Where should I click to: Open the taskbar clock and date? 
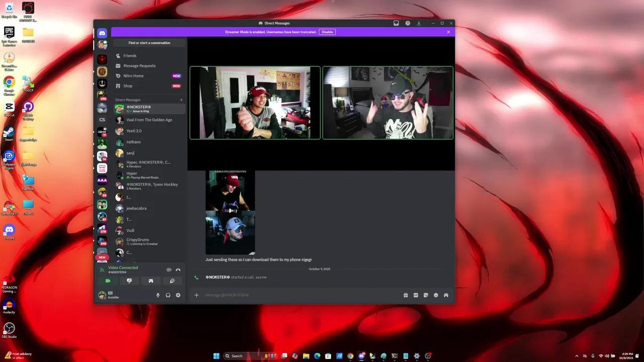(627, 356)
